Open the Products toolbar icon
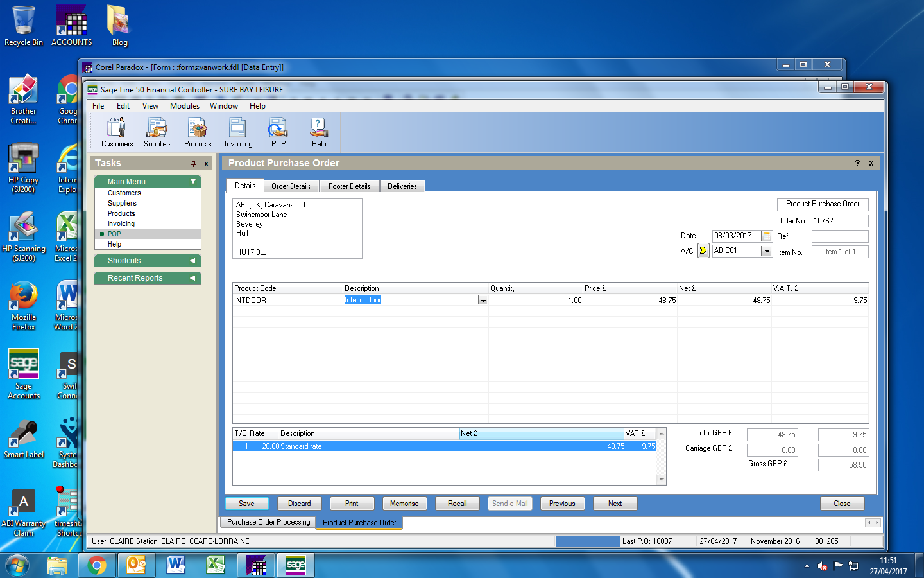The image size is (924, 578). pyautogui.click(x=198, y=132)
